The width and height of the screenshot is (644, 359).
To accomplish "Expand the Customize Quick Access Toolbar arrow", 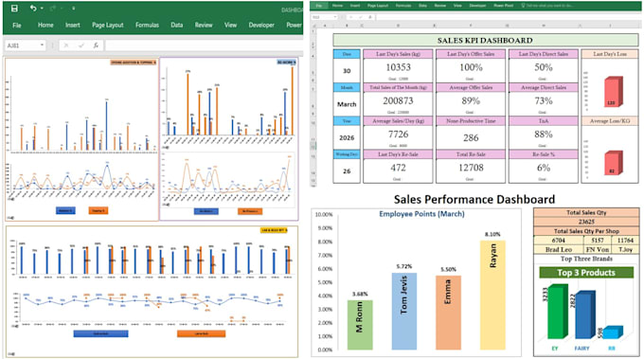I will [x=74, y=9].
